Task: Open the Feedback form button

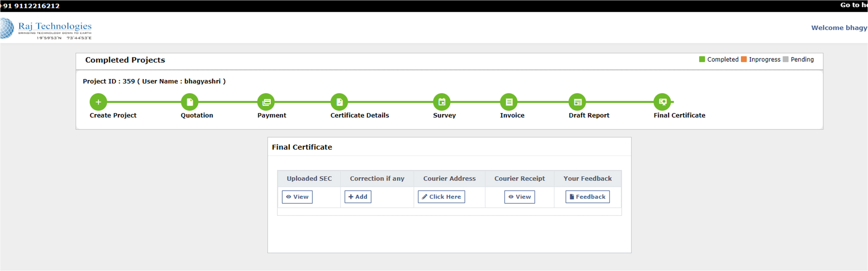Action: pos(588,197)
